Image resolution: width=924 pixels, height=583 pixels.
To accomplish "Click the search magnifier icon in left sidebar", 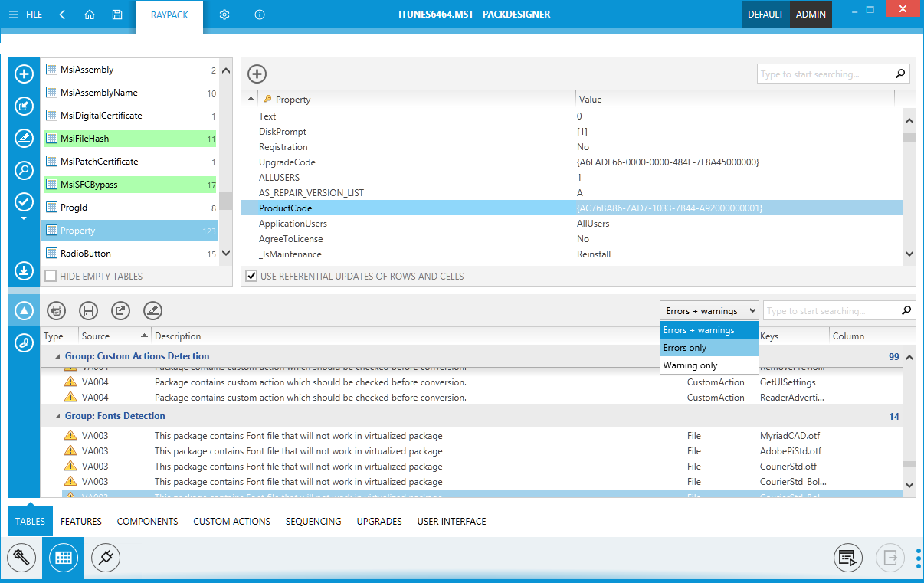I will [x=24, y=170].
